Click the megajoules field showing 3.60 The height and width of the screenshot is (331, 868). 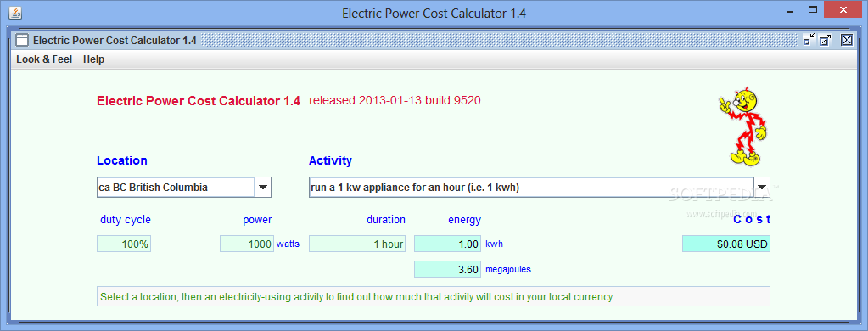(447, 270)
